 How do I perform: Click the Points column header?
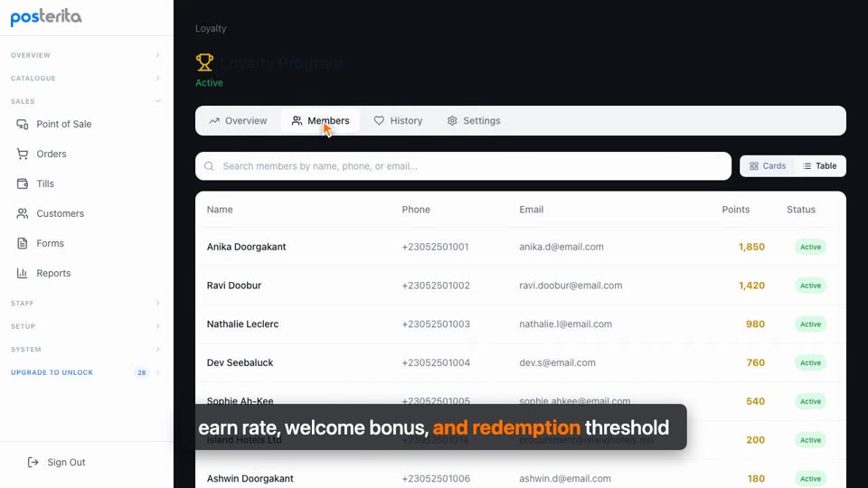click(x=736, y=210)
